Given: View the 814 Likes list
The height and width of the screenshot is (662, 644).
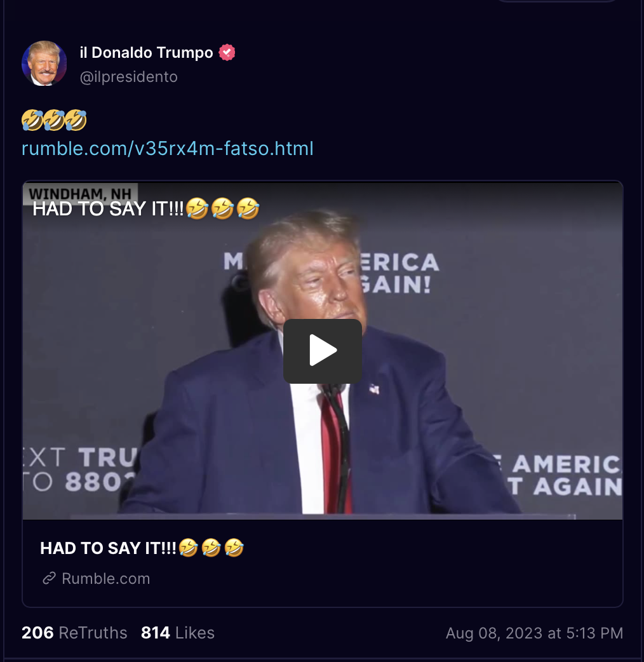Looking at the screenshot, I should 178,633.
